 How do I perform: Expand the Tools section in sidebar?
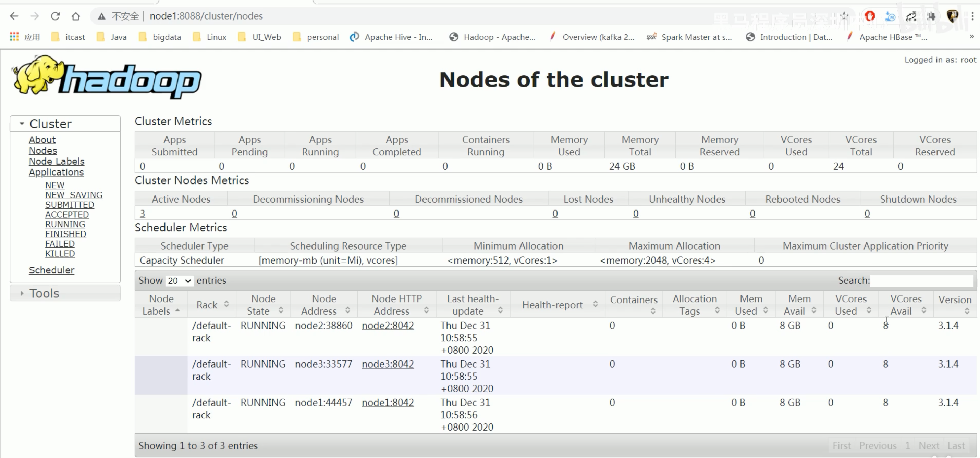[45, 293]
